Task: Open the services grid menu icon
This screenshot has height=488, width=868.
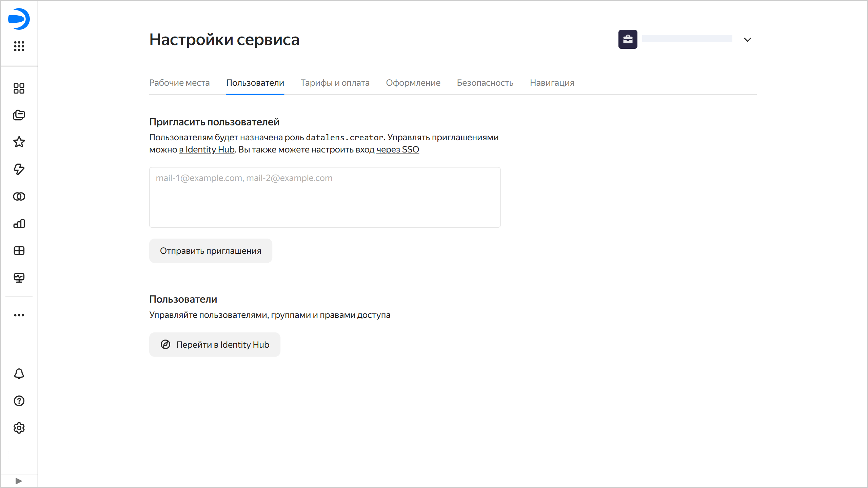Action: [x=19, y=46]
